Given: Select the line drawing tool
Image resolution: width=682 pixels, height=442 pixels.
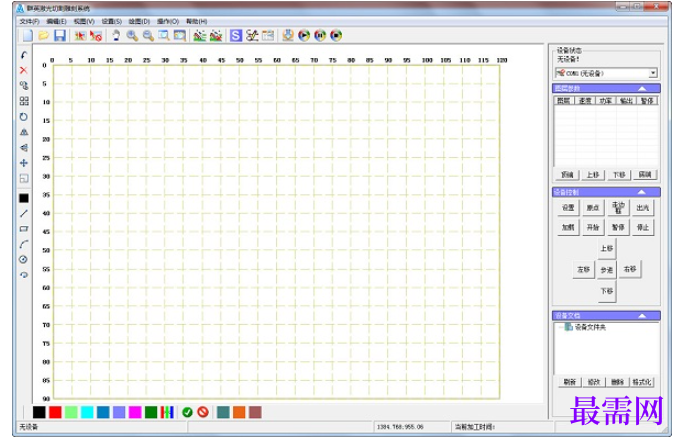Looking at the screenshot, I should pos(24,213).
